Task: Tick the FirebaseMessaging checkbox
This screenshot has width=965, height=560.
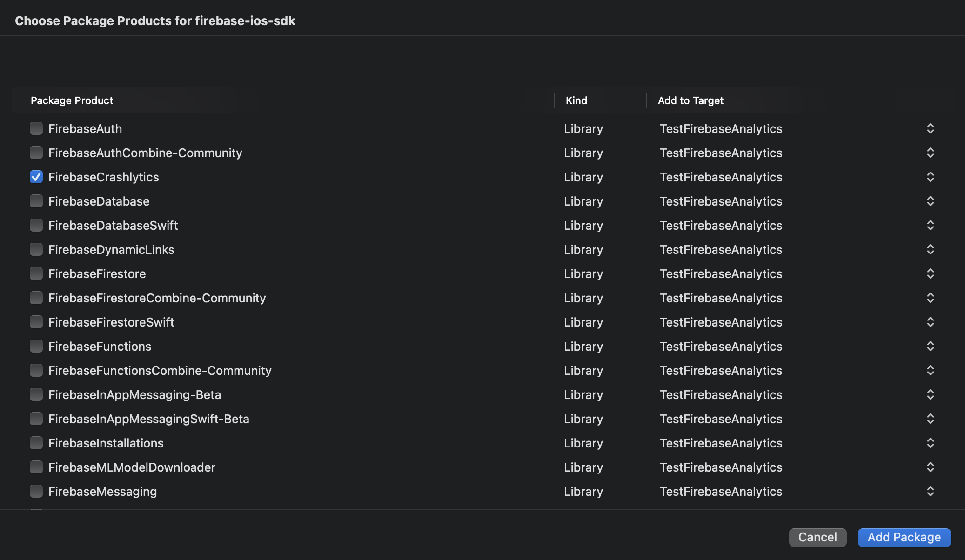Action: [36, 491]
